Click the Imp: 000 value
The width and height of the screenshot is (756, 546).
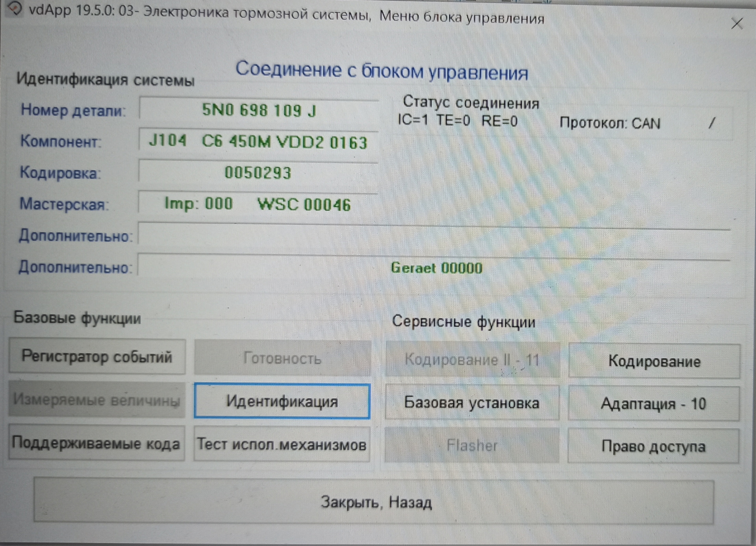pos(198,204)
